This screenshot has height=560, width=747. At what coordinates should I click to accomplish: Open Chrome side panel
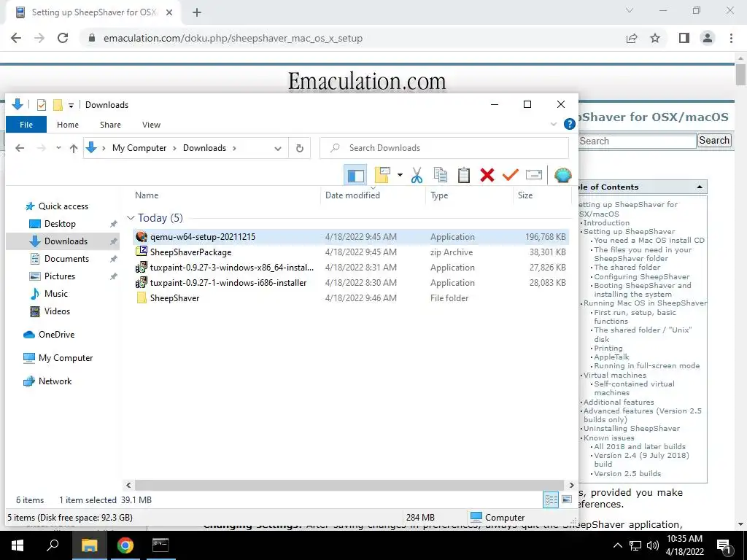(x=684, y=38)
